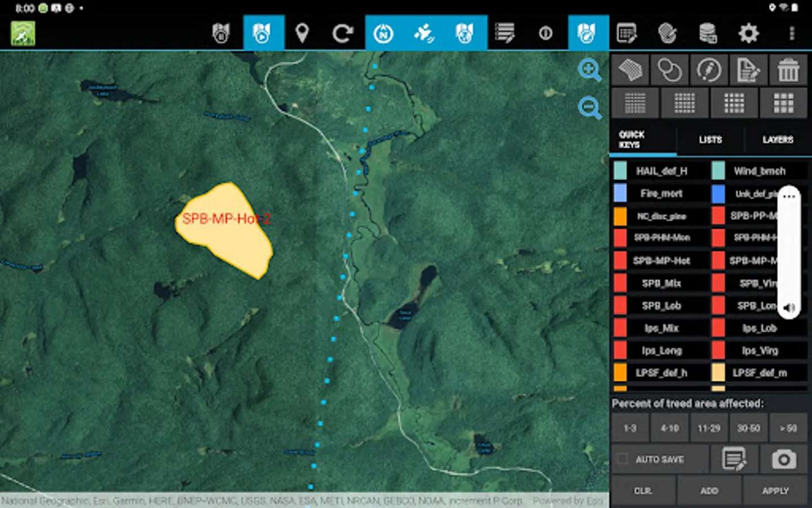Viewport: 812px width, 508px height.
Task: Center map with the compass north icon
Action: coord(385,33)
